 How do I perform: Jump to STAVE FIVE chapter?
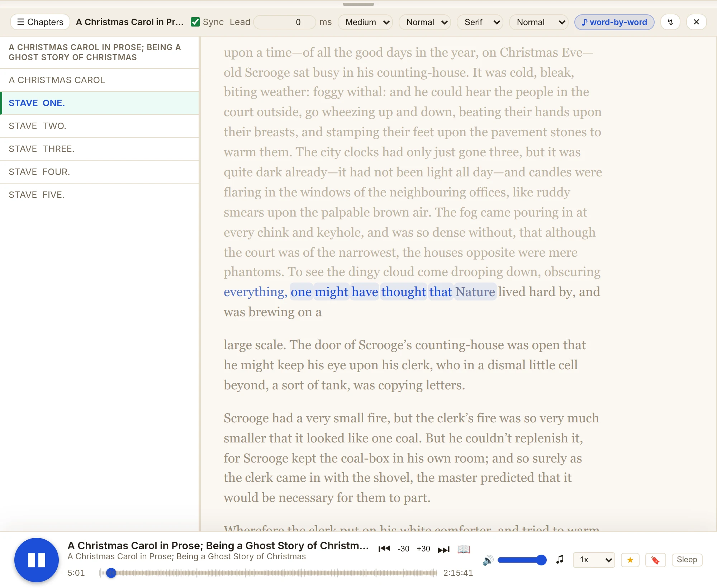pos(99,195)
